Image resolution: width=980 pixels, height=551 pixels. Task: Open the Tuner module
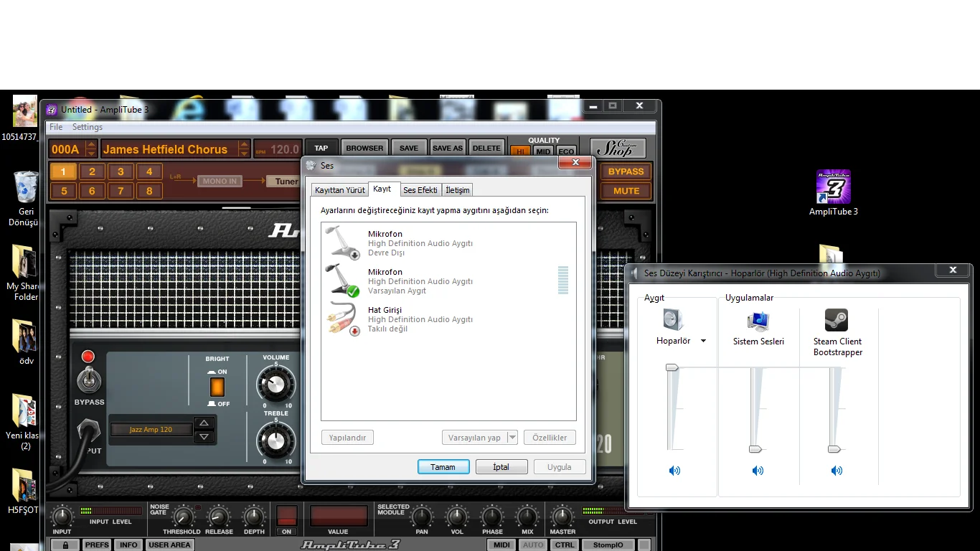pyautogui.click(x=286, y=182)
